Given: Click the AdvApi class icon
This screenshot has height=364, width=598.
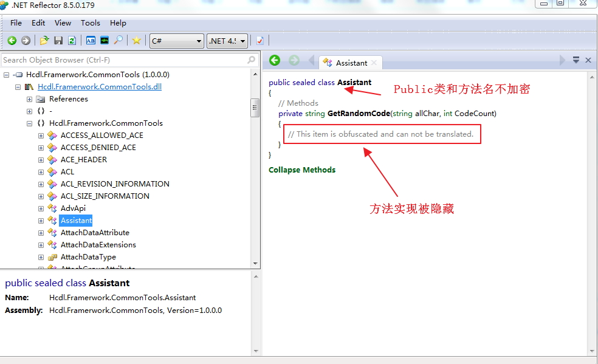Looking at the screenshot, I should coord(52,208).
